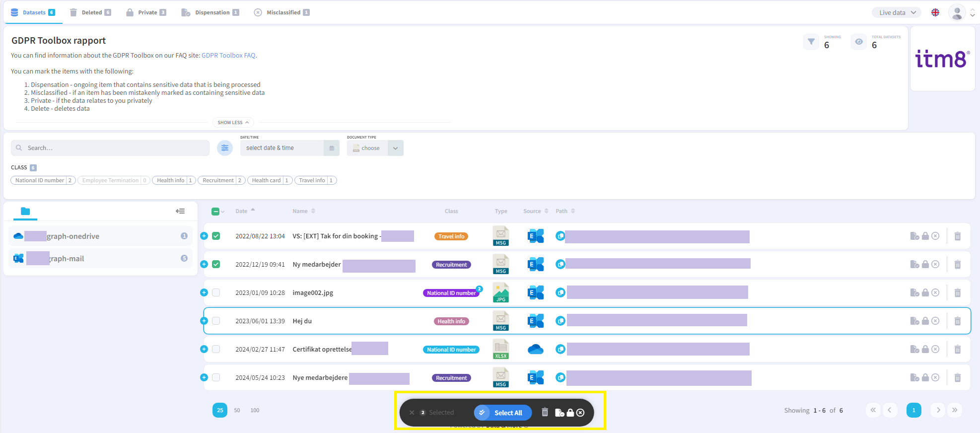The image size is (980, 433).
Task: Copy path of 'Hej du' row
Action: pyautogui.click(x=560, y=321)
